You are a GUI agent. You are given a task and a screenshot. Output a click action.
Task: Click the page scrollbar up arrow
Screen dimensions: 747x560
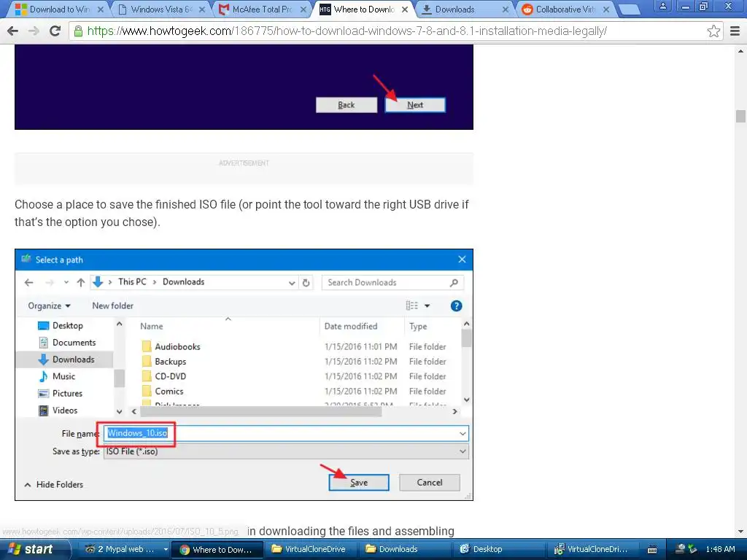[740, 51]
